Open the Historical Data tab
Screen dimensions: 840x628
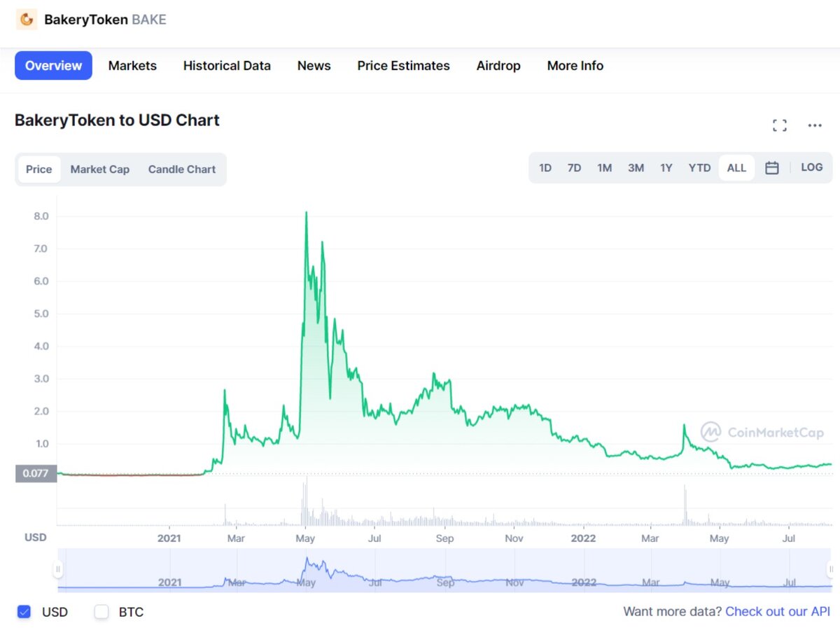[227, 66]
